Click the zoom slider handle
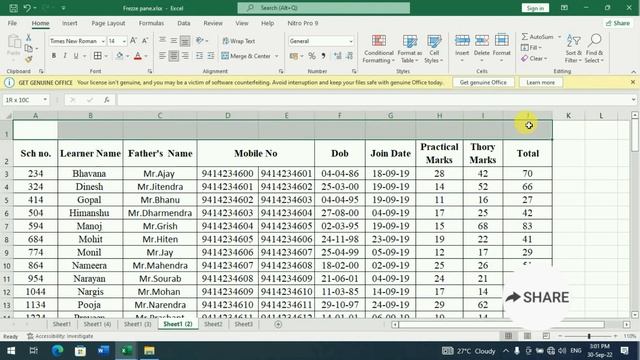Viewport: 640px width, 360px height. [x=589, y=336]
